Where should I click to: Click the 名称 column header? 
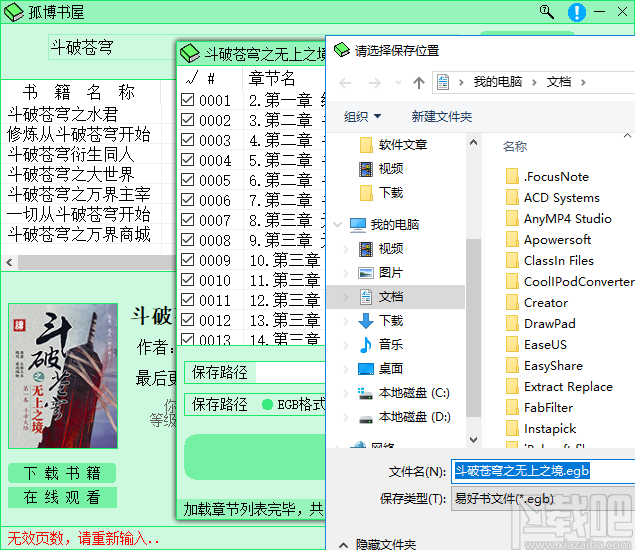(x=515, y=146)
